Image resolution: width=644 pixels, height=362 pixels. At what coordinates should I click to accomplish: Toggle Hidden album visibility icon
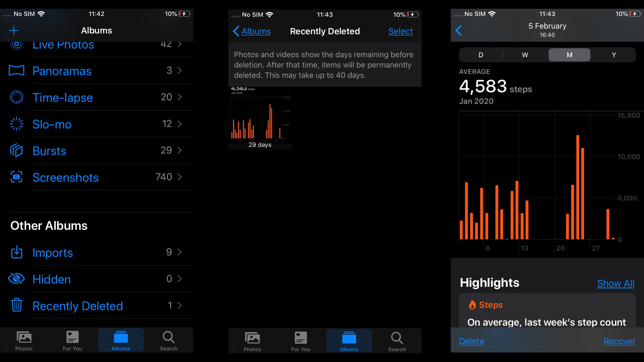point(16,279)
